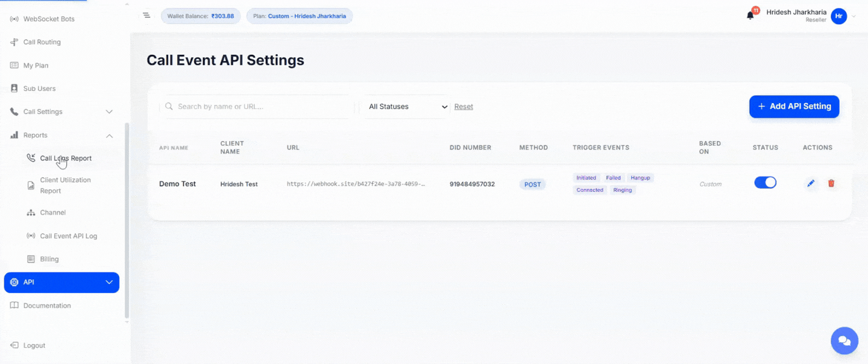Image resolution: width=868 pixels, height=364 pixels.
Task: Edit the Demo Test API setting
Action: [x=811, y=183]
